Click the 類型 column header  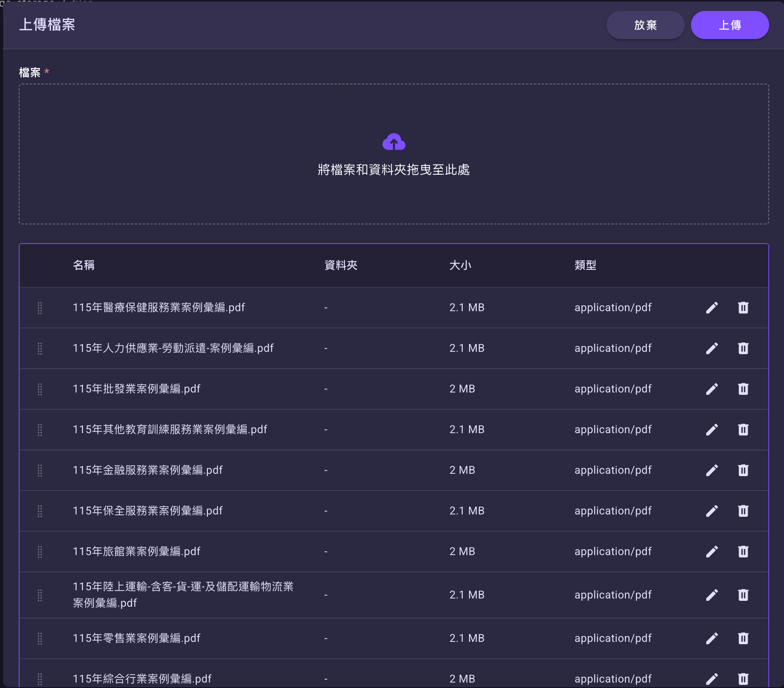point(585,265)
